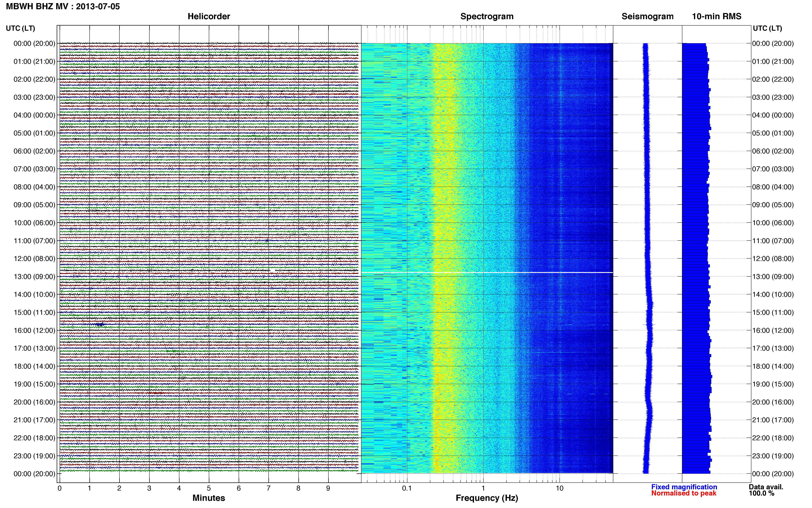Click the 'UTC (LT)' label beside the 10-min RMS

click(x=767, y=28)
